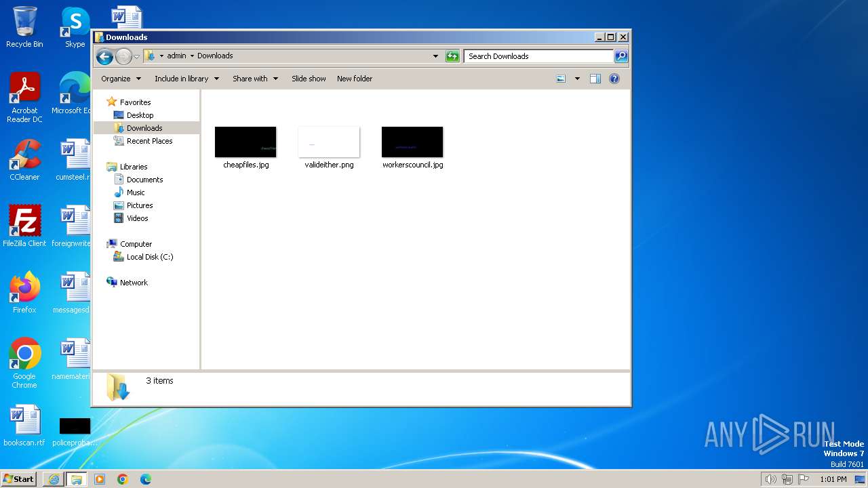This screenshot has height=488, width=868.
Task: Select Recycle Bin desktop icon
Action: pyautogui.click(x=24, y=27)
